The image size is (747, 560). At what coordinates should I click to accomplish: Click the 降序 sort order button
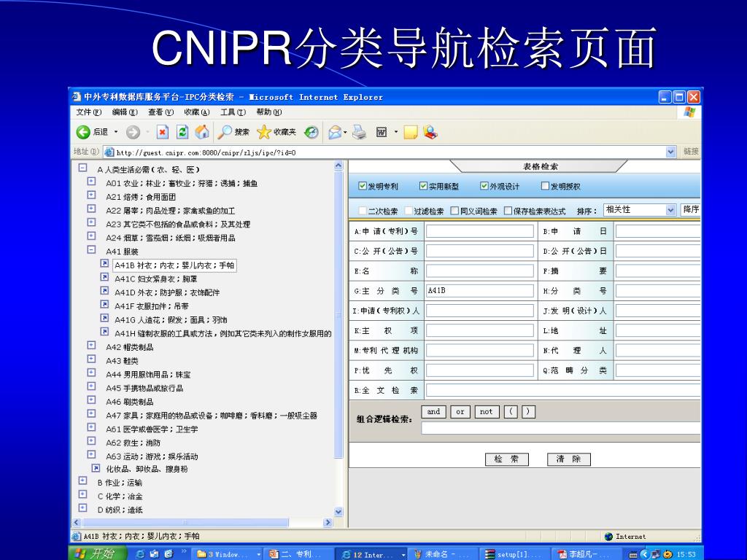click(x=690, y=209)
